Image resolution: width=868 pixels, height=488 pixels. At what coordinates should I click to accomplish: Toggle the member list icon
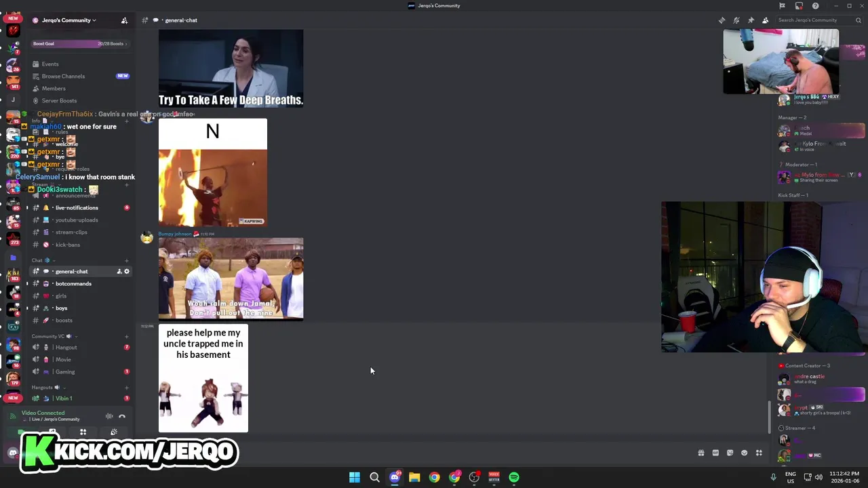[x=766, y=20]
